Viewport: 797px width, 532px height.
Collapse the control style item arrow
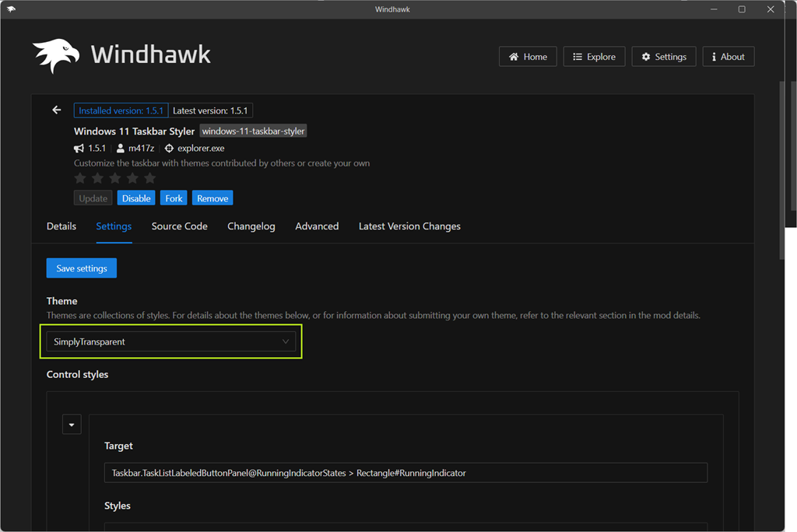coord(72,425)
